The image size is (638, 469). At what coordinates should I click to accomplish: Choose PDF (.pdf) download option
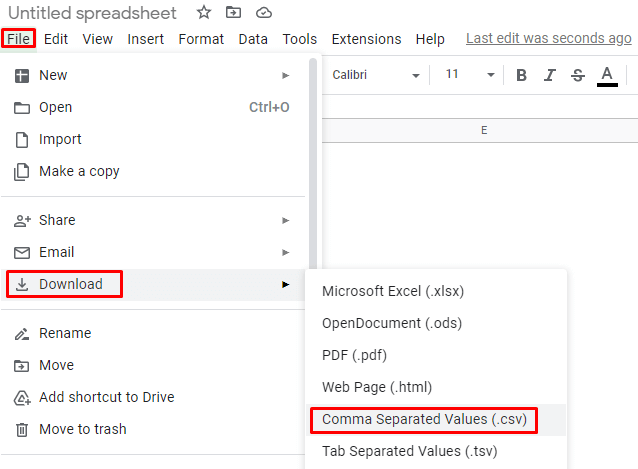click(354, 355)
